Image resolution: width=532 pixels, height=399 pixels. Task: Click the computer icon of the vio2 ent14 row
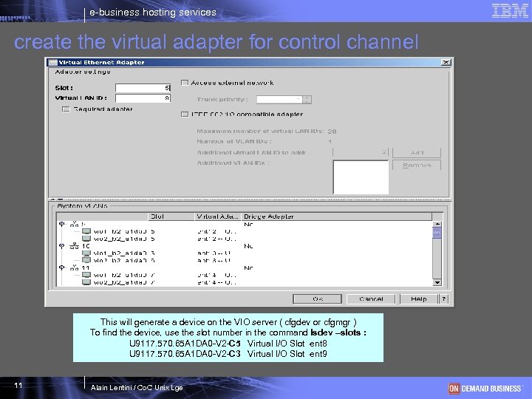tap(86, 282)
